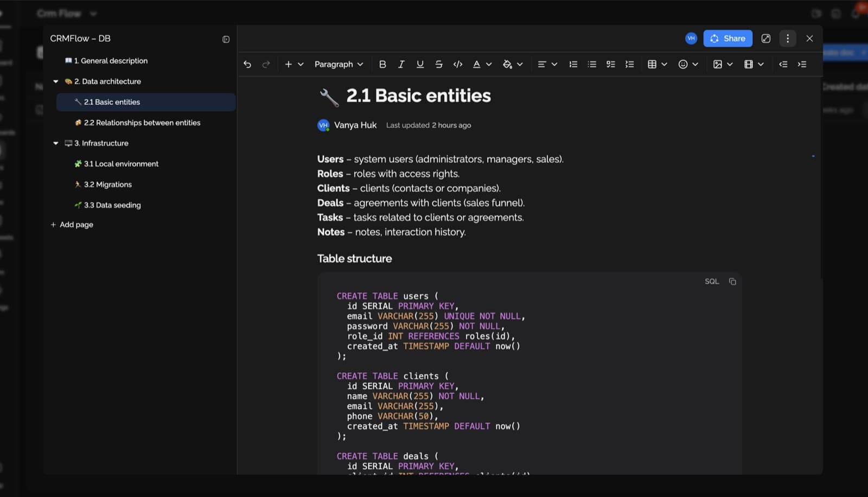Screen dimensions: 868x497
Task: Open the emoji picker dropdown
Action: [688, 64]
